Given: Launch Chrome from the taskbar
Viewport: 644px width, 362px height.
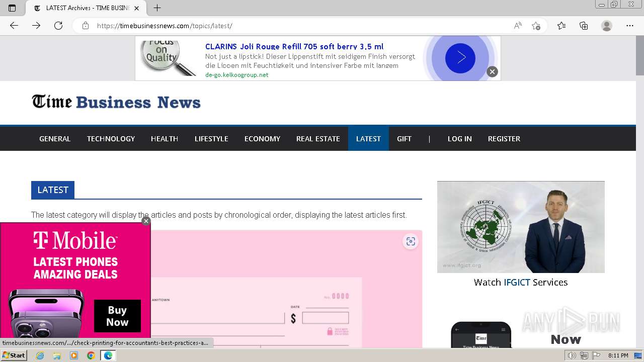Looking at the screenshot, I should pos(91,355).
